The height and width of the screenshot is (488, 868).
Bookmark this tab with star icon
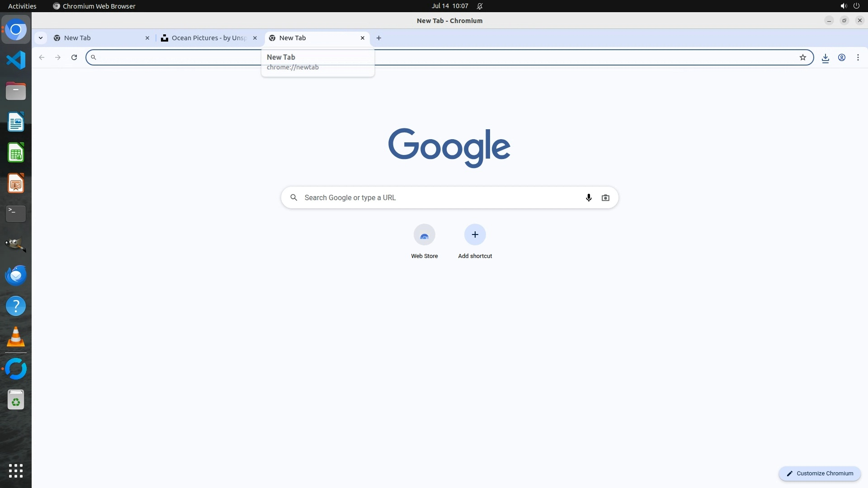803,57
